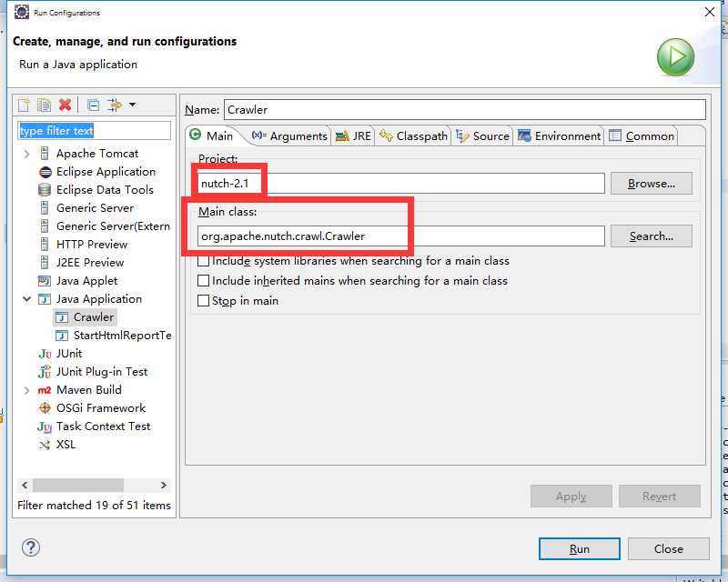Click the JUnit icon
Image resolution: width=728 pixels, height=582 pixels.
click(45, 354)
